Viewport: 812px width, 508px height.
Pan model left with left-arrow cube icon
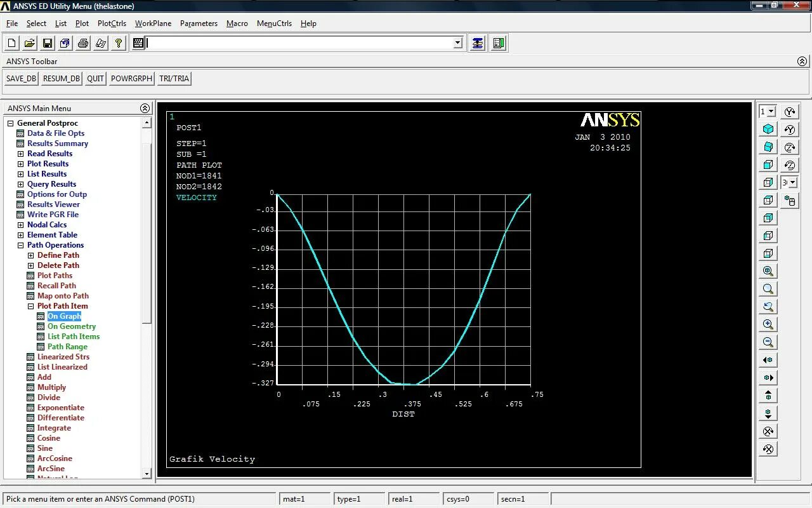768,360
